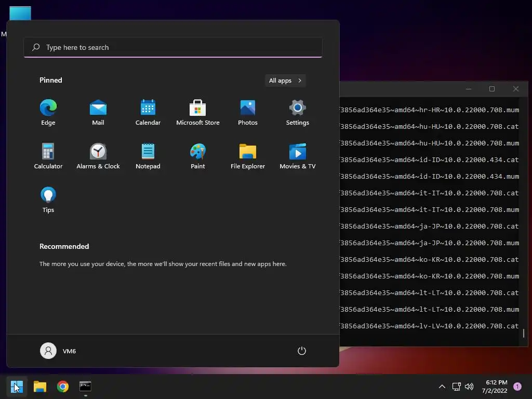Maximize the console window

492,89
